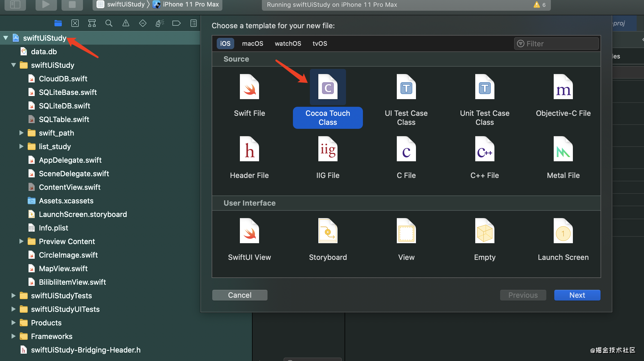The height and width of the screenshot is (361, 644).
Task: Open the swiftUiStudy scheme selector
Action: (x=121, y=5)
